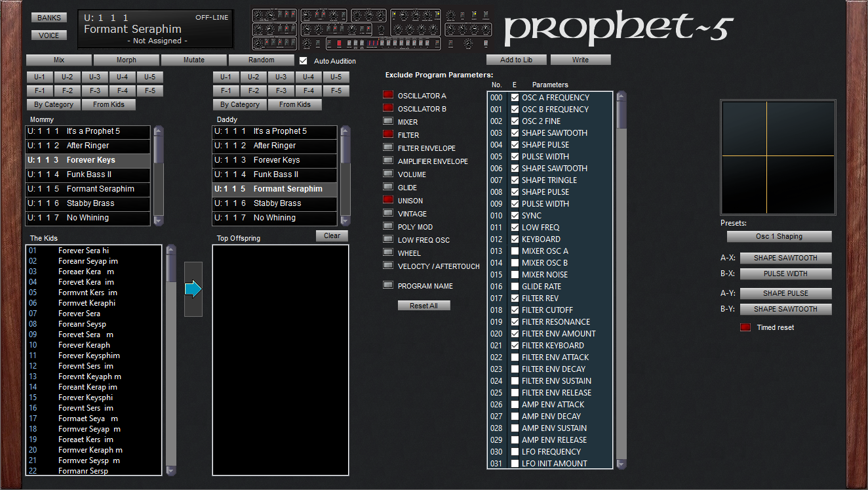This screenshot has width=868, height=490.
Task: Toggle the OSCILLATOR A exclude indicator
Action: 388,96
